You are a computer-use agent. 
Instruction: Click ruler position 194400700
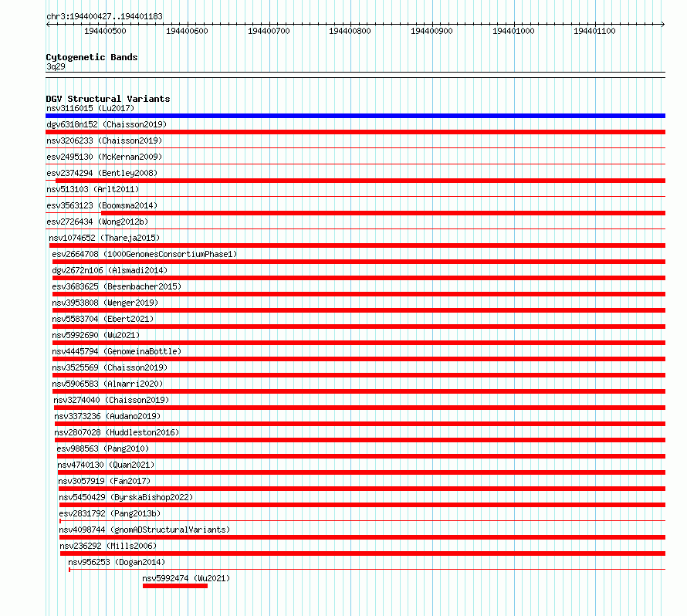click(x=269, y=31)
